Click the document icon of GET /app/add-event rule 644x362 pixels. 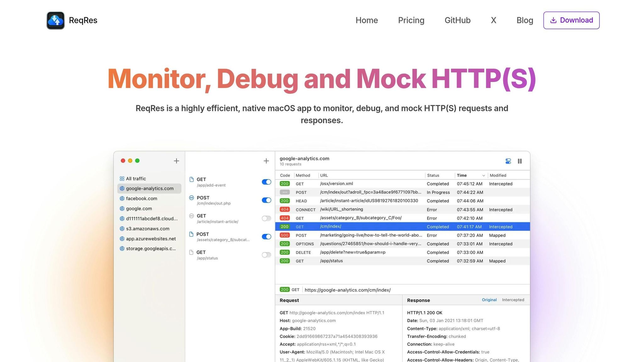click(x=192, y=179)
